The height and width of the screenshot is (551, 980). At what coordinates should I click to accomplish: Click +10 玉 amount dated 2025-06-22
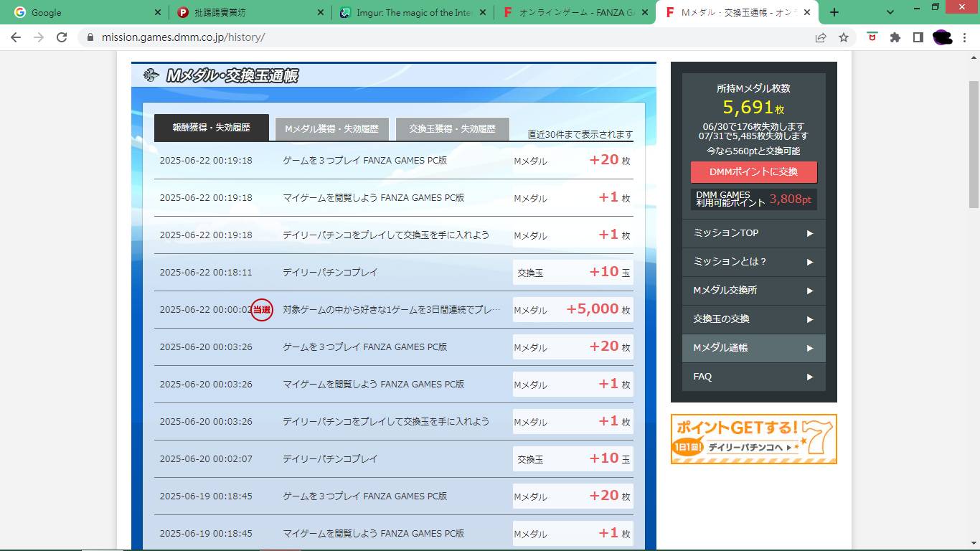[x=610, y=272]
